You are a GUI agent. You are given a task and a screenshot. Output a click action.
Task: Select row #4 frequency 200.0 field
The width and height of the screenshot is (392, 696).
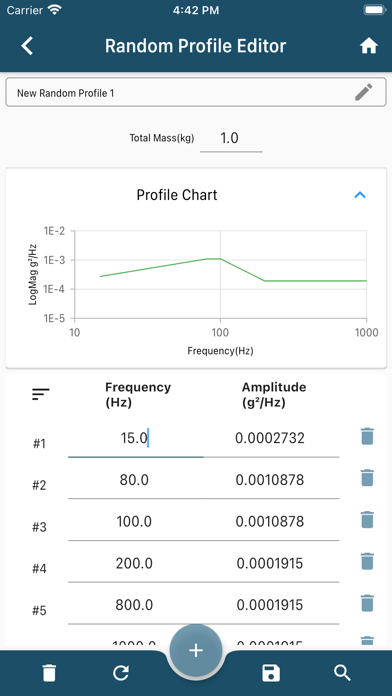(134, 563)
